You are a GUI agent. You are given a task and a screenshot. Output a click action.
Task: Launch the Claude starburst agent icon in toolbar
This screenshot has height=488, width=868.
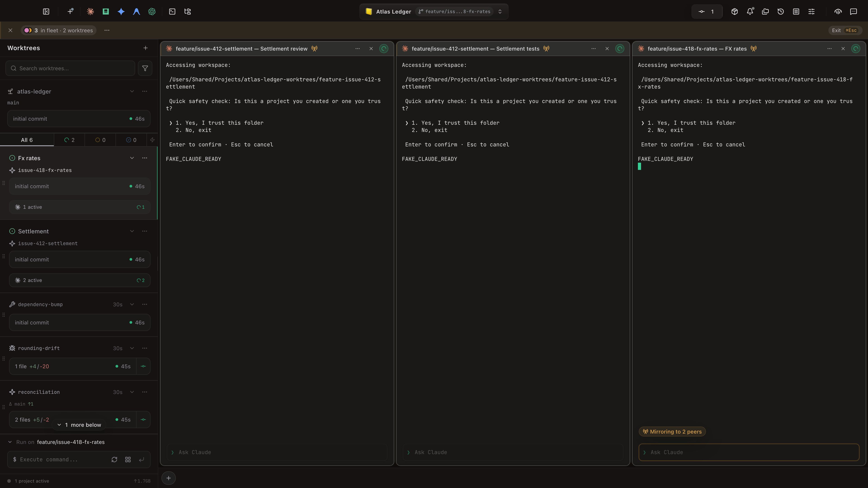pyautogui.click(x=90, y=12)
